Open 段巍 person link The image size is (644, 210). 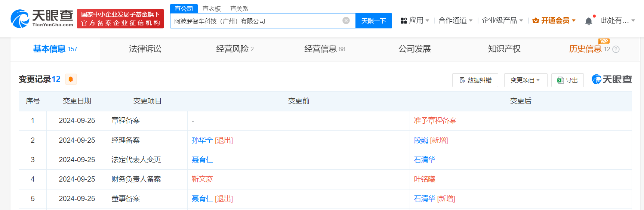(x=421, y=140)
